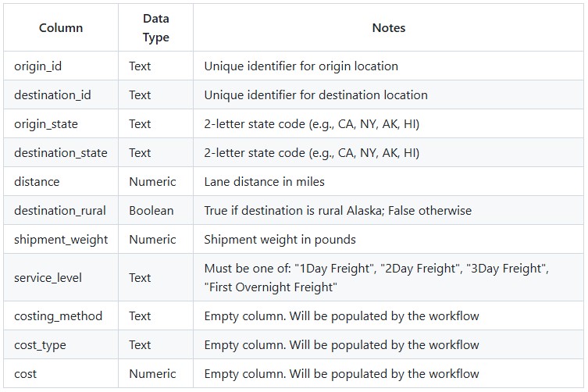Select the origin_state cell
This screenshot has height=392, width=588.
click(61, 124)
